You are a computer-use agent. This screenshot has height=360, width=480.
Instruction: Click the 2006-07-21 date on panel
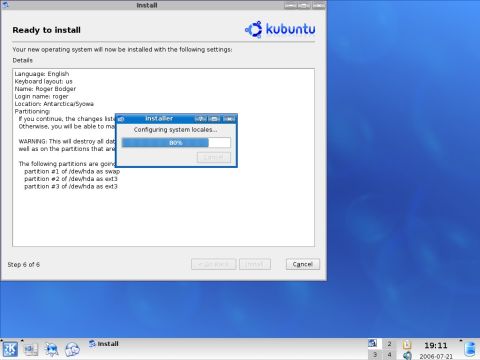[436, 356]
